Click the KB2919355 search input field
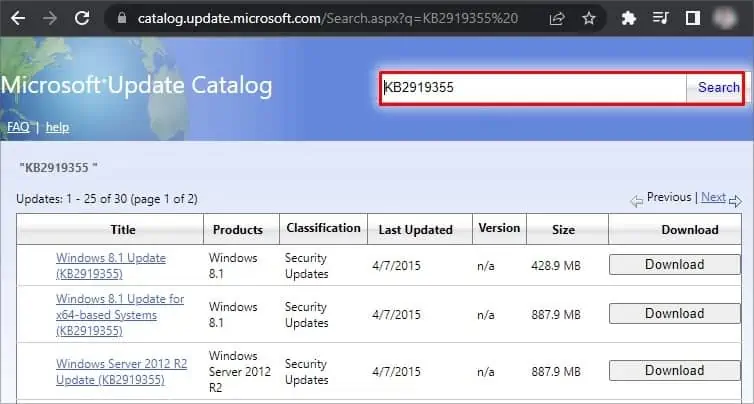 pos(534,88)
